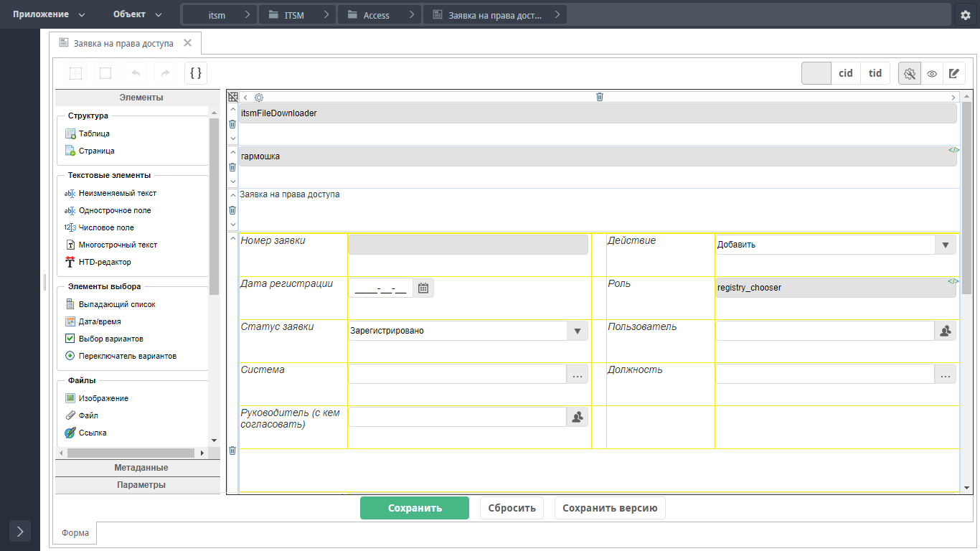The height and width of the screenshot is (551, 980).
Task: Click the right chevron in canvas header
Action: 953,97
